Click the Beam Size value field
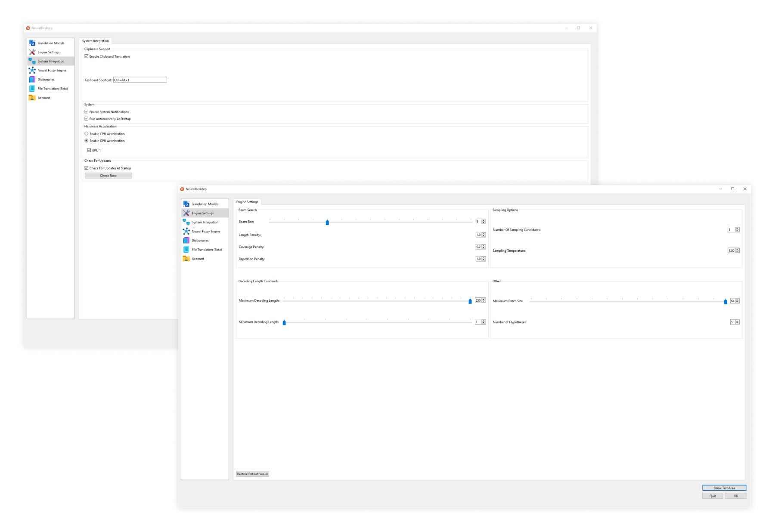 479,222
